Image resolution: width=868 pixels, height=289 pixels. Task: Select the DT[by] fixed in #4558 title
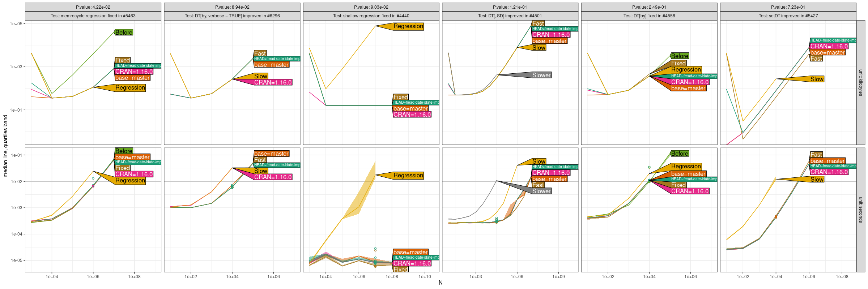[x=649, y=16]
